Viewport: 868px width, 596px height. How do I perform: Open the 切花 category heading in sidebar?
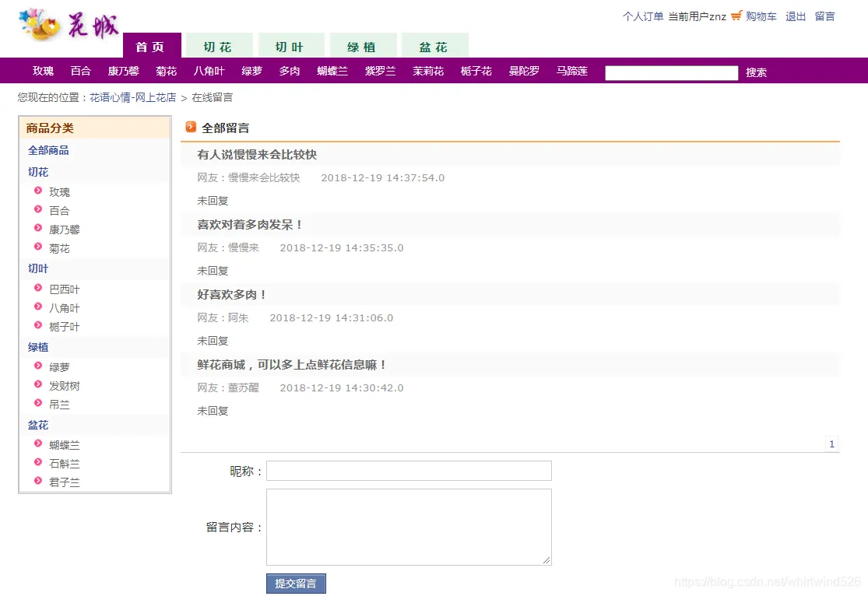[x=38, y=172]
